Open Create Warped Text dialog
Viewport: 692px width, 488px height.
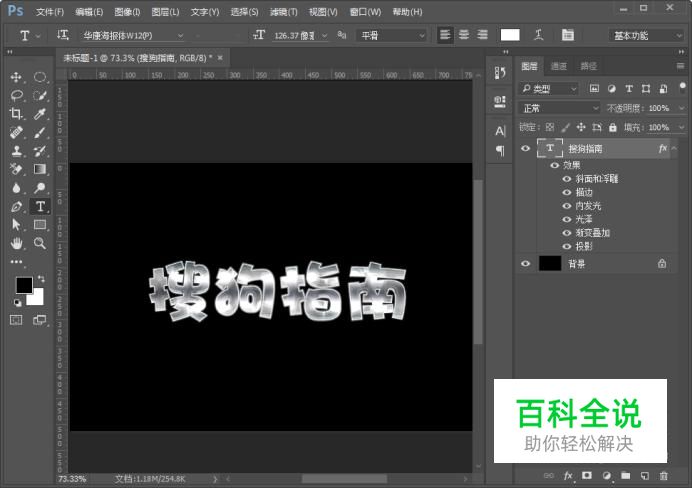point(538,35)
